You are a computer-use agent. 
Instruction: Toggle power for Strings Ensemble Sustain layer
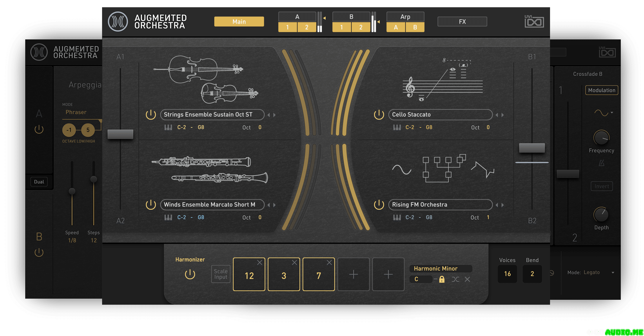(x=151, y=115)
